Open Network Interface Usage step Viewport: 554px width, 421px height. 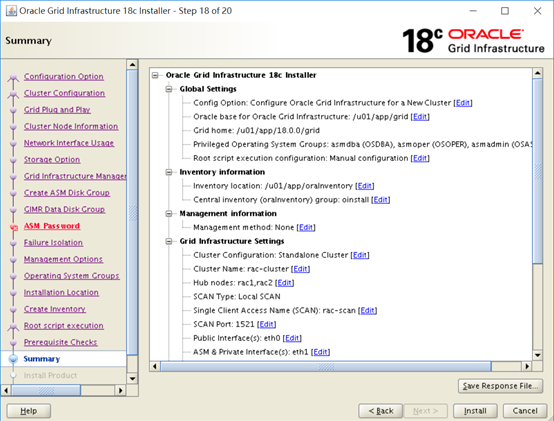69,143
